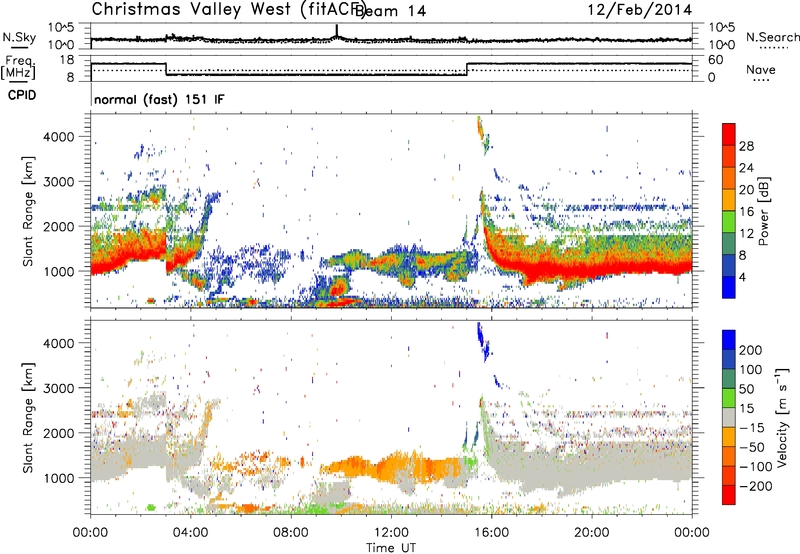Click the '16:00' time axis label
Screen dimensions: 800x554
[491, 533]
